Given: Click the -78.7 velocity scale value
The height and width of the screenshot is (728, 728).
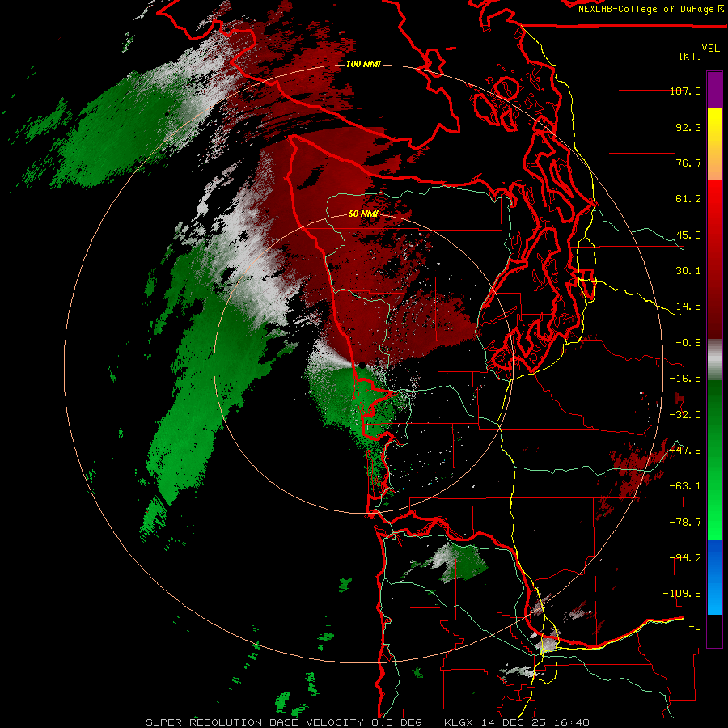Looking at the screenshot, I should coord(685,523).
